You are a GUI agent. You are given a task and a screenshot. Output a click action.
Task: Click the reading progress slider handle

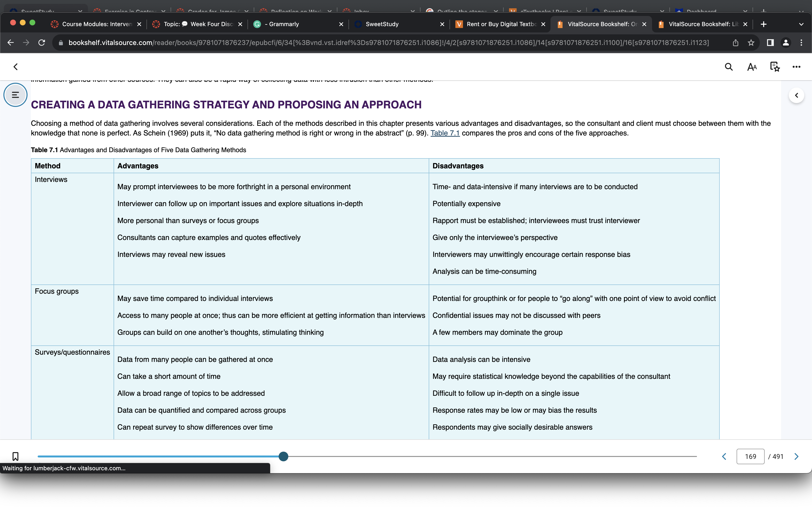click(283, 456)
